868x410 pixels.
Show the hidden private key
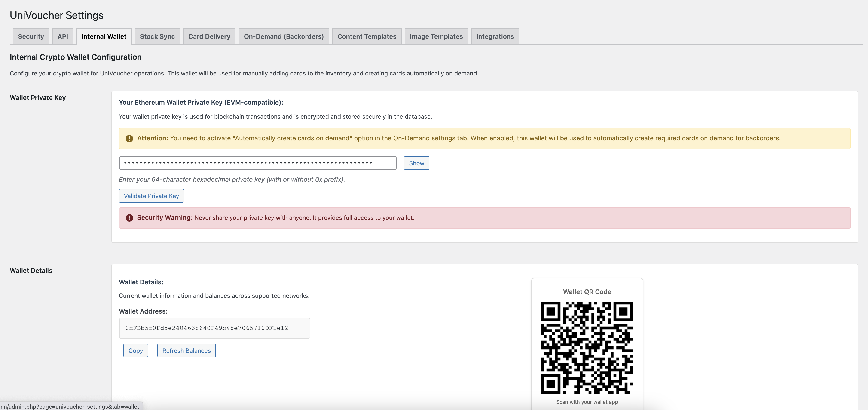coord(416,163)
